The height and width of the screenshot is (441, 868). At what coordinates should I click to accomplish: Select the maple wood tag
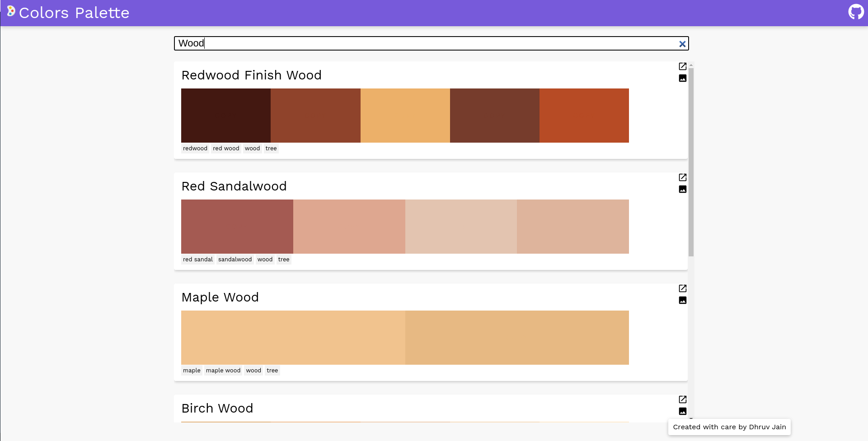pos(223,370)
